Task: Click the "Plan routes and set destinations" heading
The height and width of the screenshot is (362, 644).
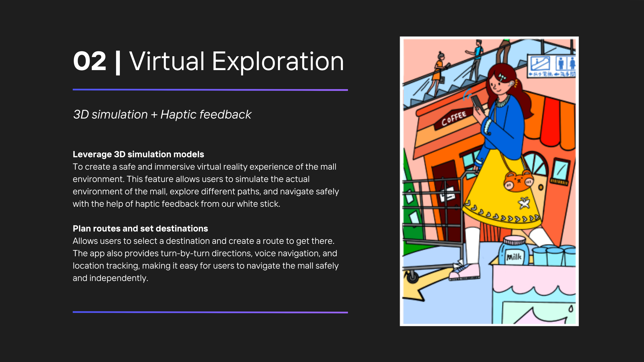Action: [x=140, y=228]
